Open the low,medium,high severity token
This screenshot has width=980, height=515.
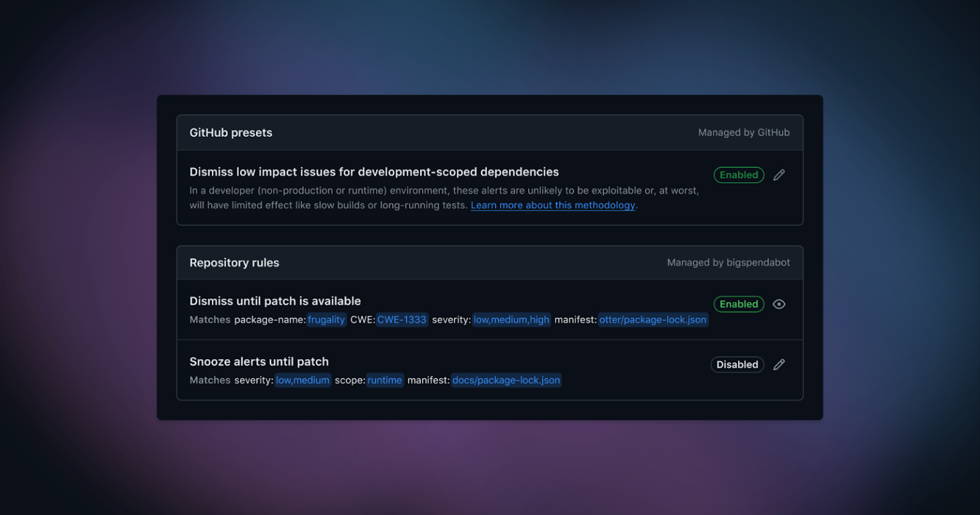coord(511,319)
